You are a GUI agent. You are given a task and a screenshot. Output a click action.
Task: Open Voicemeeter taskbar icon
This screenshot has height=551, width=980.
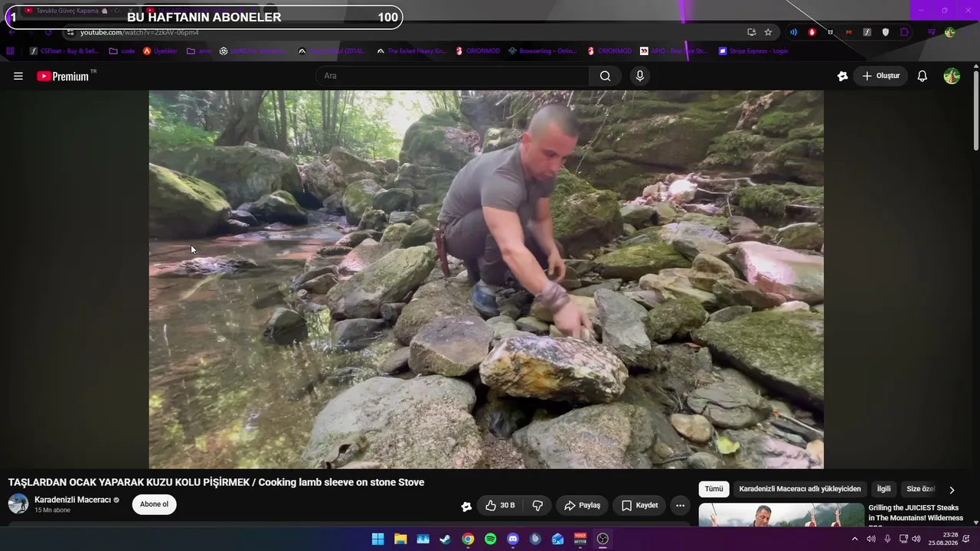point(580,539)
